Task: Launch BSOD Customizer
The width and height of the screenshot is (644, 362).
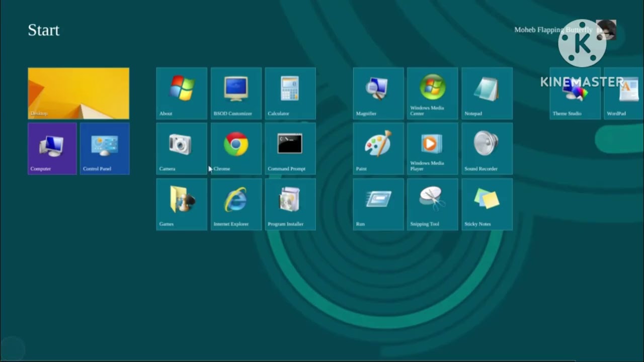Action: (236, 94)
